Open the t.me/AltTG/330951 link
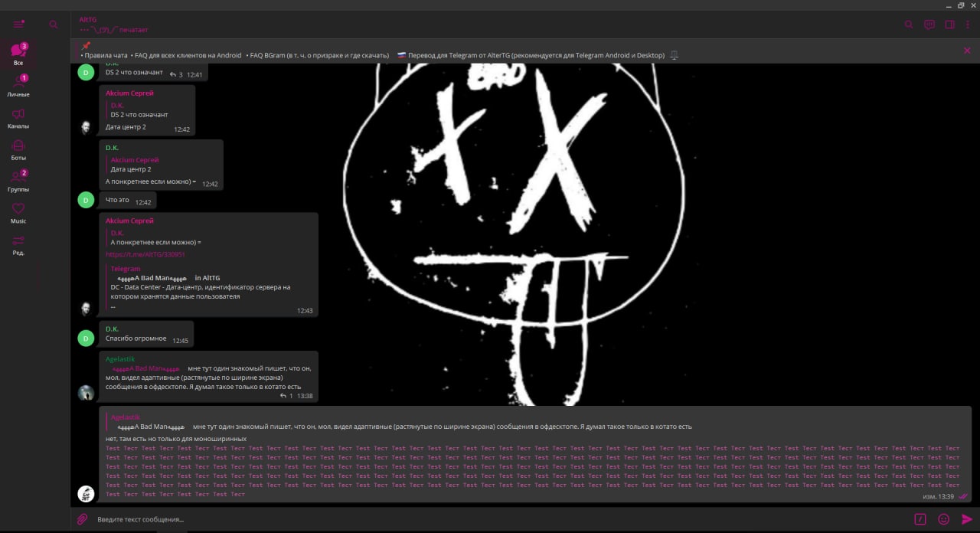Screen dimensions: 980x533 [145, 254]
